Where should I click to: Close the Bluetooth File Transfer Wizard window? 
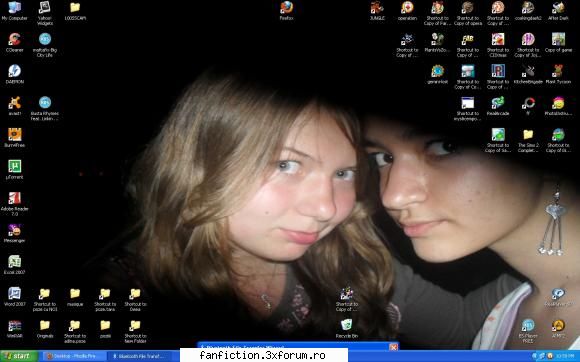click(x=394, y=347)
